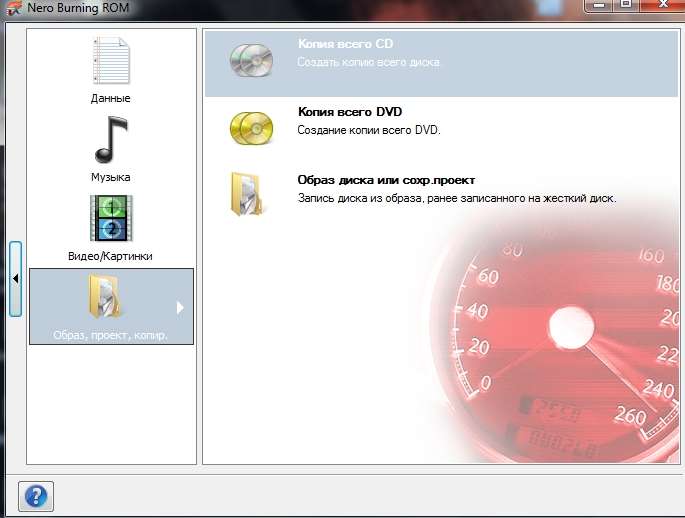
Task: Click the Музыка label
Action: tap(111, 177)
